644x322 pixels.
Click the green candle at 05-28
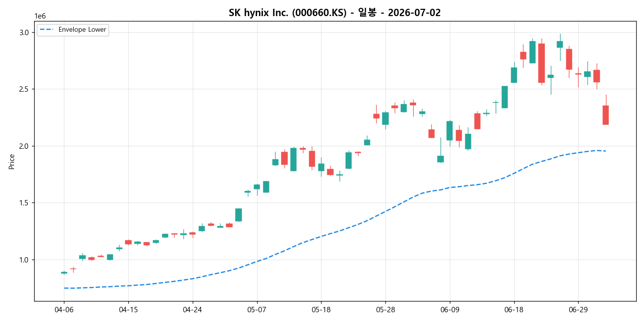pos(385,119)
